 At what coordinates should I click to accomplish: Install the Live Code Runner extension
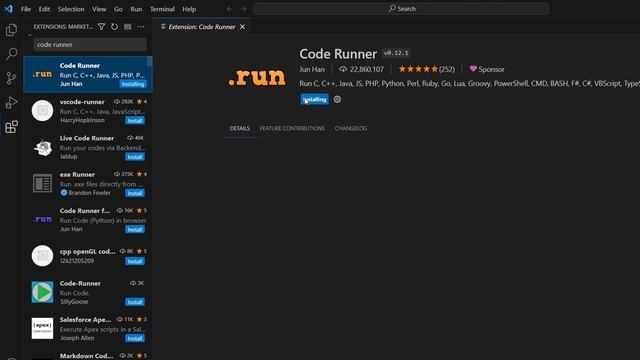135,157
